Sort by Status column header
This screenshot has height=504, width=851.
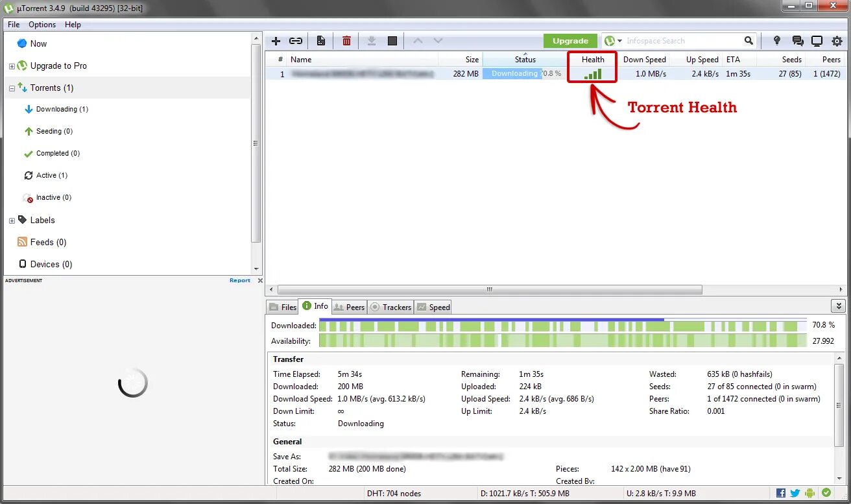[525, 59]
